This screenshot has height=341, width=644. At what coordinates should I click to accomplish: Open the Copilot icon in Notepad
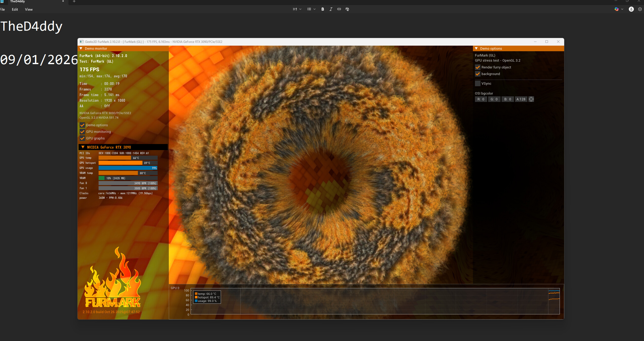pos(616,9)
